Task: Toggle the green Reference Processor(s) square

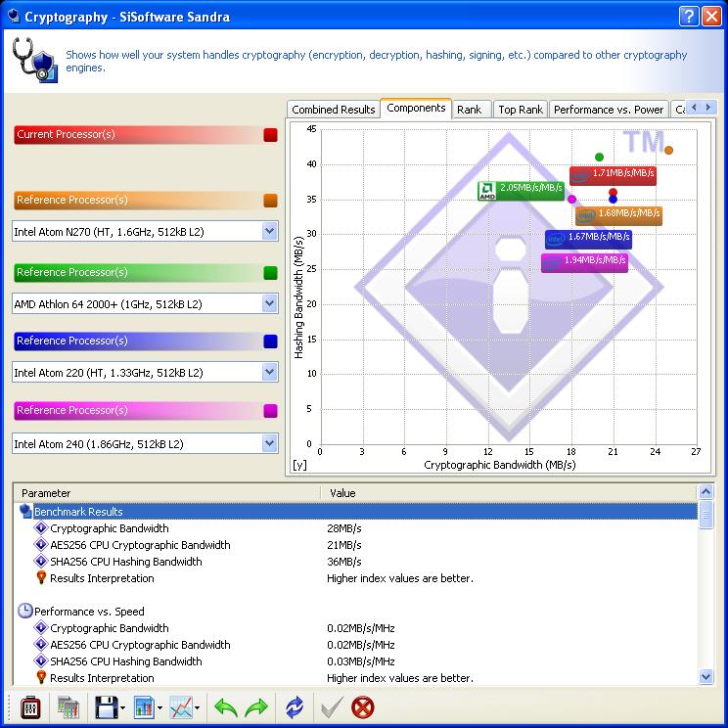Action: [x=270, y=273]
